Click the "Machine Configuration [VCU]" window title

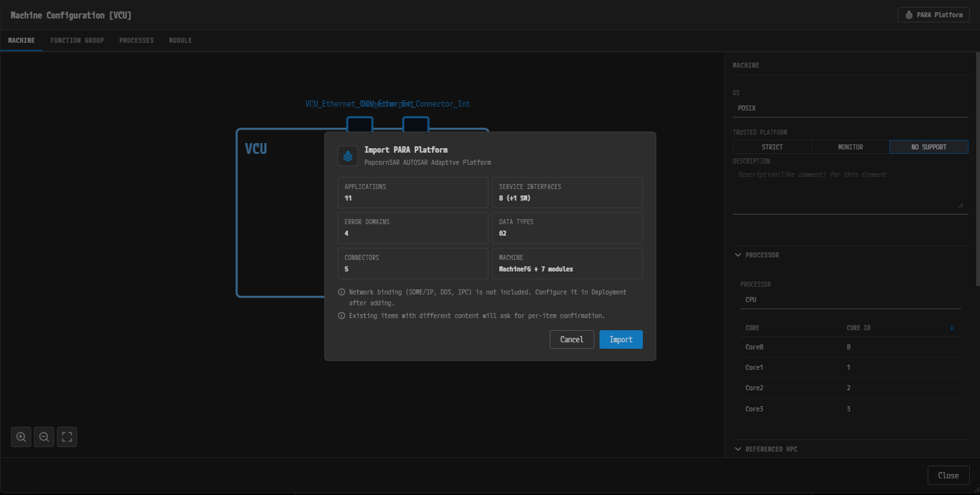pos(71,15)
